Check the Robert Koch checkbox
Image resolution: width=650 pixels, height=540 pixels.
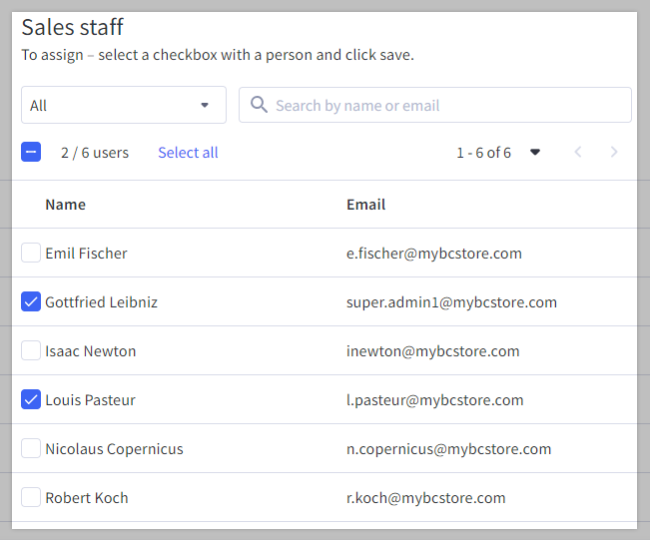coord(31,497)
